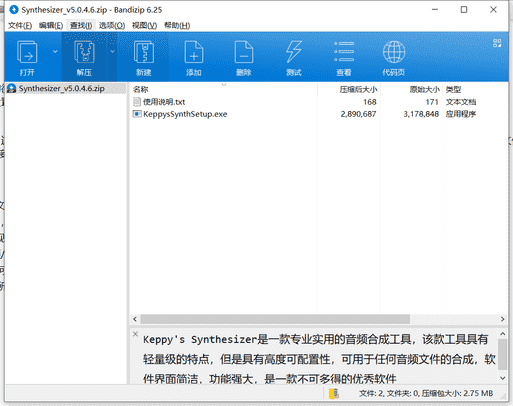Click the 打开 (Open) toolbar icon
The height and width of the screenshot is (406, 513).
tap(27, 52)
